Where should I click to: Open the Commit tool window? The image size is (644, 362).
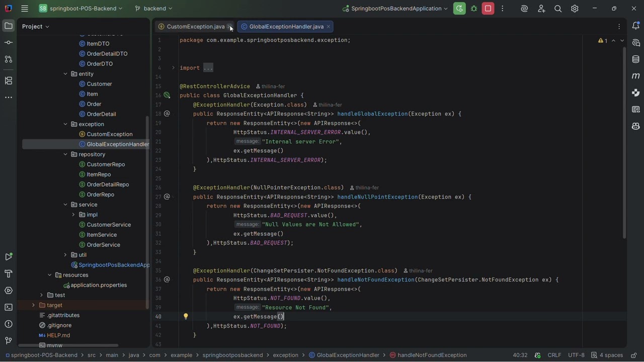pos(9,43)
